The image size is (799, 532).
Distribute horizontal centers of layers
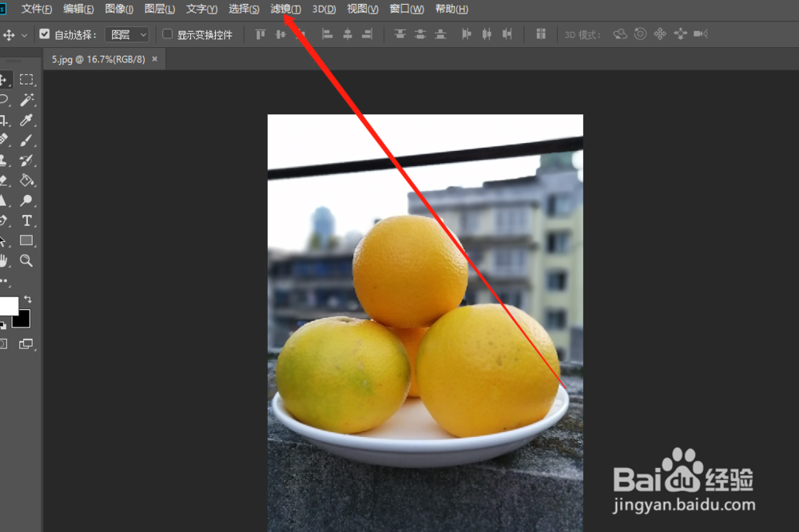click(x=487, y=34)
